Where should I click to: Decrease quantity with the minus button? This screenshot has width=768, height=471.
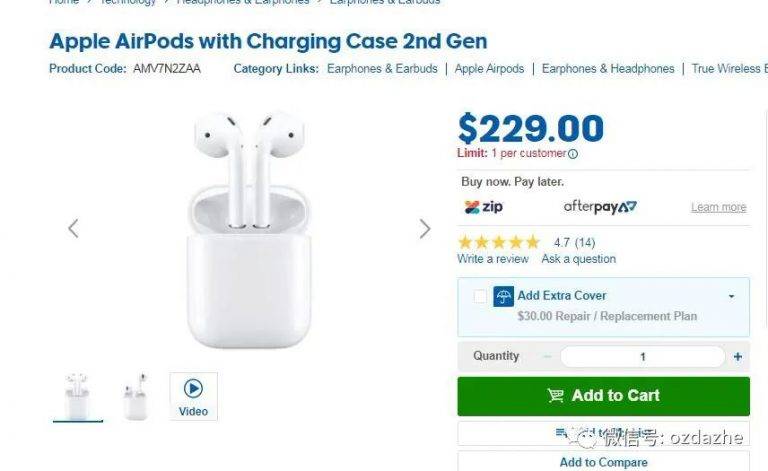point(547,356)
